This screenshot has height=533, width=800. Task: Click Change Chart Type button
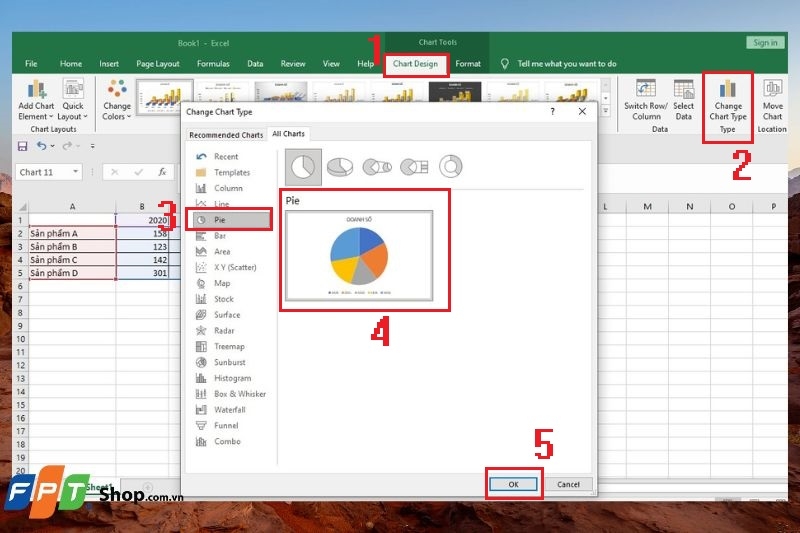click(x=728, y=100)
